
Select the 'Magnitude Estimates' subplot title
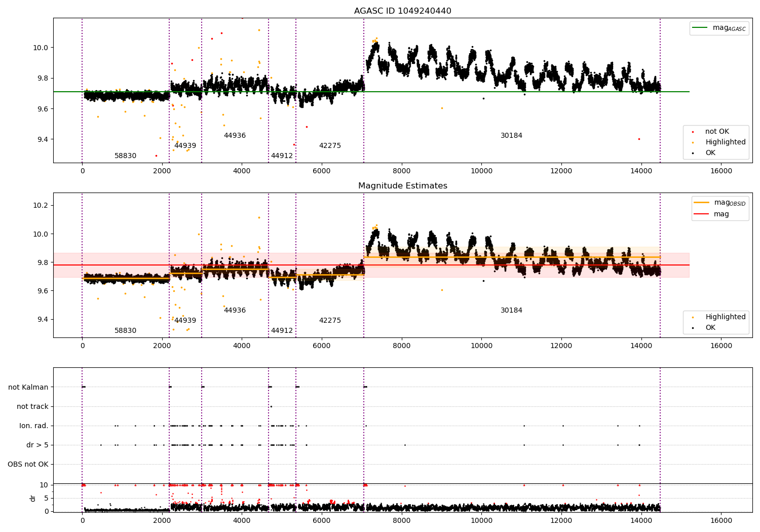point(402,186)
